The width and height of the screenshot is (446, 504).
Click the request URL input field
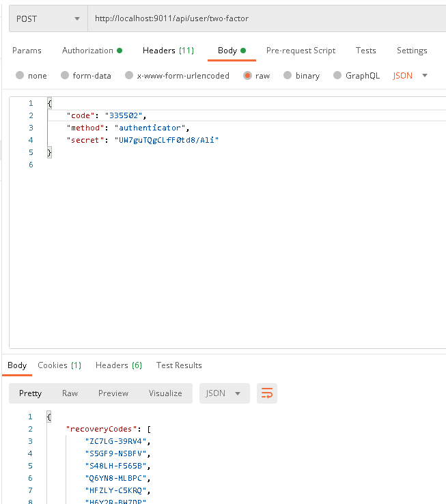tap(265, 18)
